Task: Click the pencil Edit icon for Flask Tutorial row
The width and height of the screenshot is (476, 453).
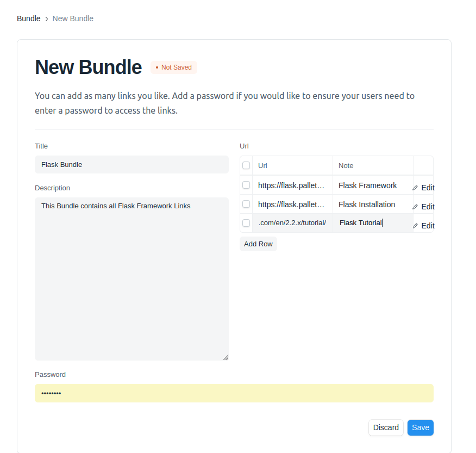Action: 415,226
